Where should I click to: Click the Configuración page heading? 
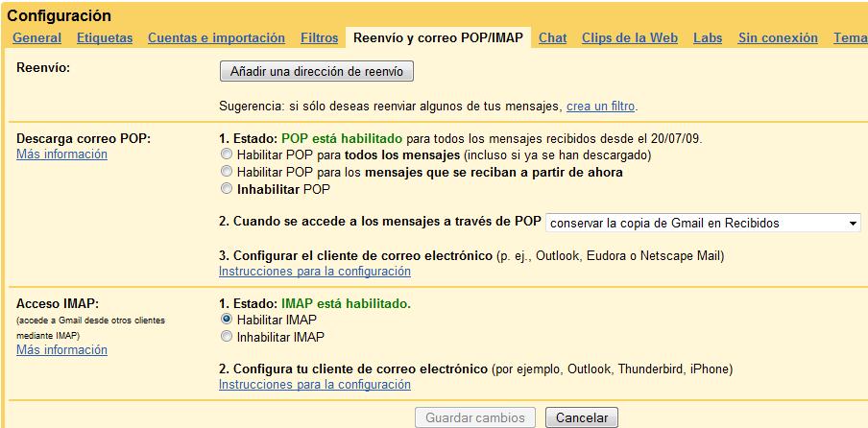60,15
